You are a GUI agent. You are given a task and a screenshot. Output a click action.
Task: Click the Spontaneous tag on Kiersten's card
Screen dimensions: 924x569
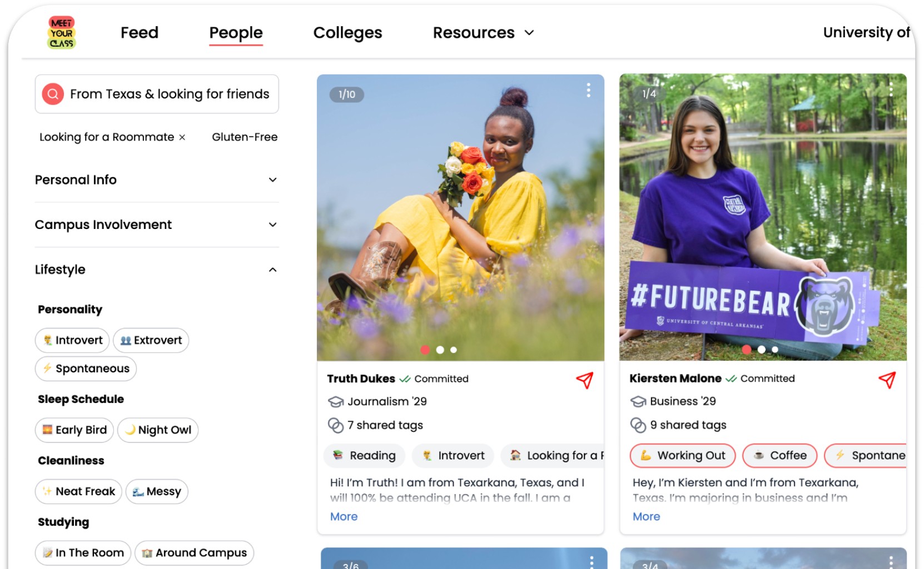[x=866, y=456]
